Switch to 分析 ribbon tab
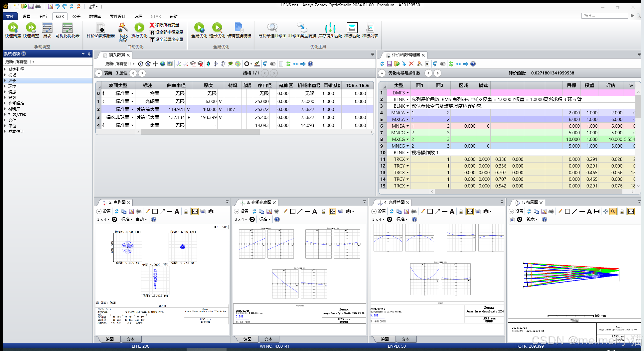This screenshot has width=644, height=351. 43,16
